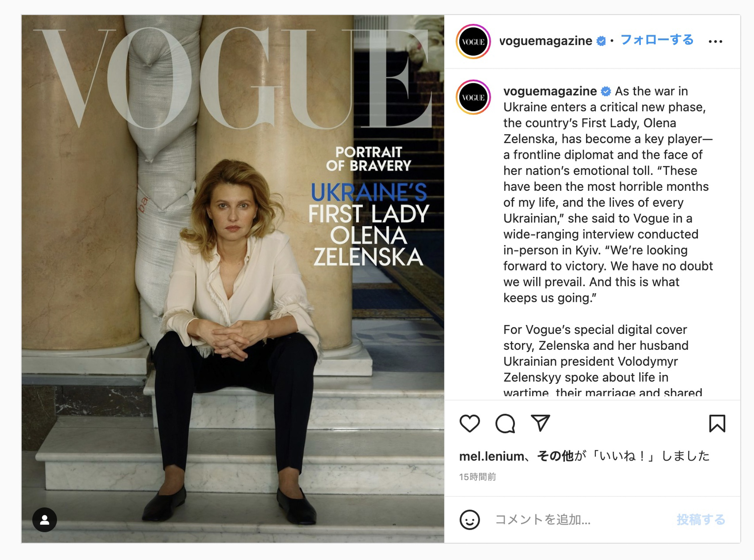Click verified badge in post header
This screenshot has width=754, height=560.
tap(601, 41)
